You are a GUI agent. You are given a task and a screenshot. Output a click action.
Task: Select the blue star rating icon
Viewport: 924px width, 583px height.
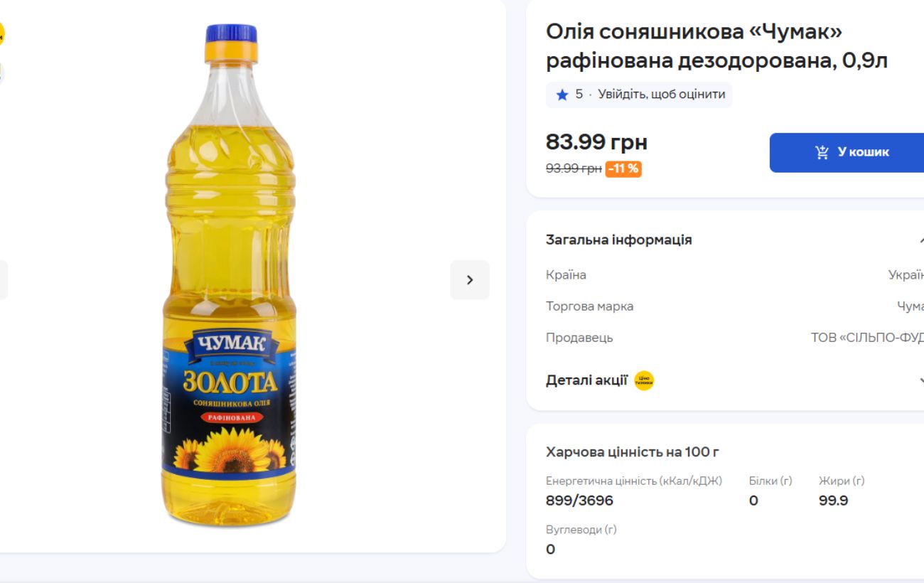[561, 95]
